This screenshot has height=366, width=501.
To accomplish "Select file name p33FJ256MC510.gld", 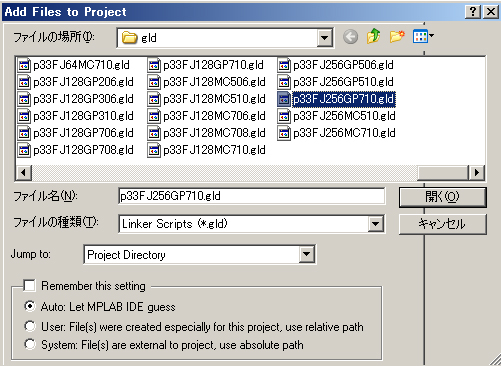I will [344, 116].
